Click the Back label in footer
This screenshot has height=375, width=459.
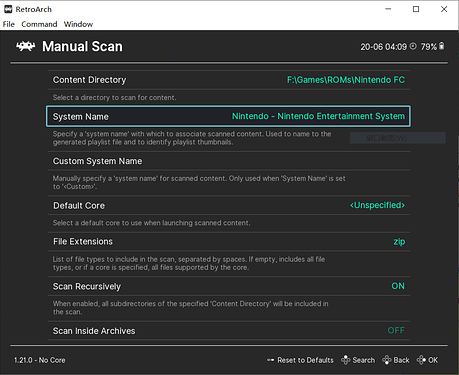pos(401,360)
